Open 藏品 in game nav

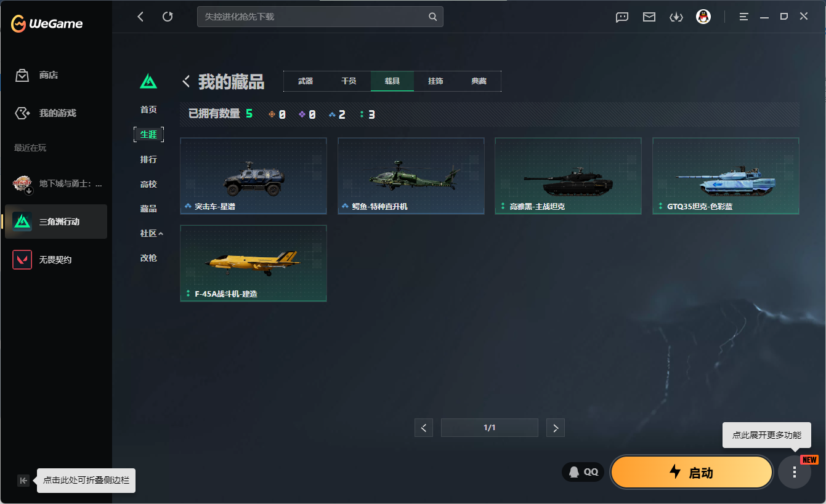(x=148, y=209)
